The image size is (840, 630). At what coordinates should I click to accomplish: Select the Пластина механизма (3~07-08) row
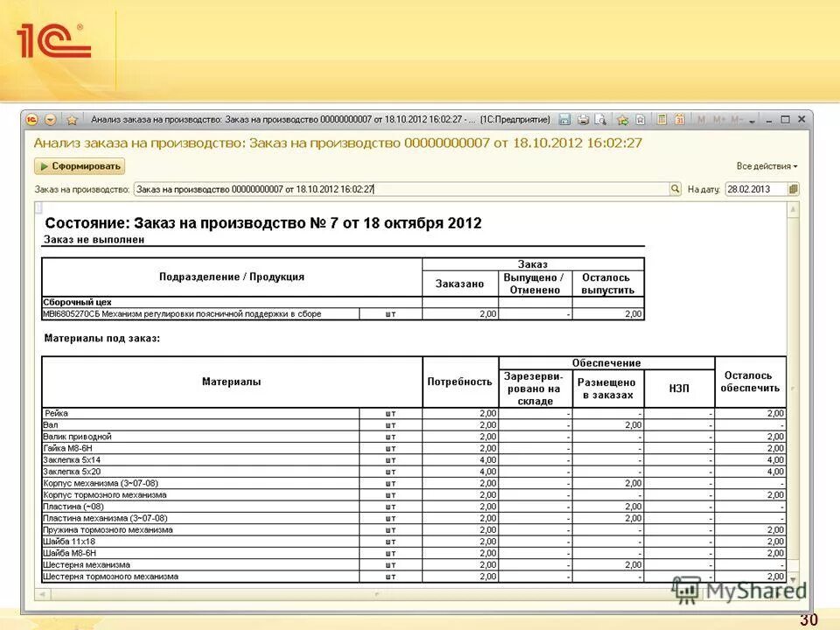coord(414,519)
